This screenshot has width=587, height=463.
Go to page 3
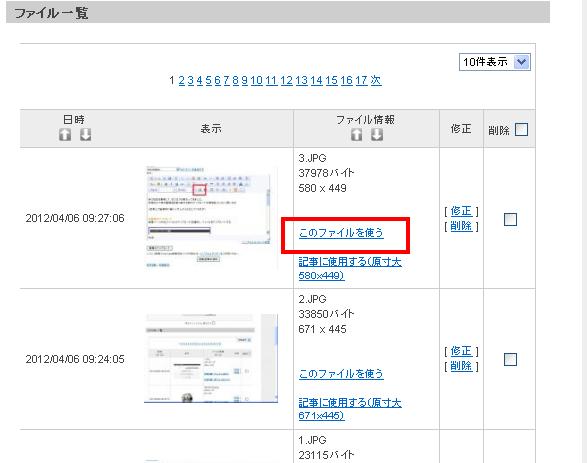[x=191, y=80]
